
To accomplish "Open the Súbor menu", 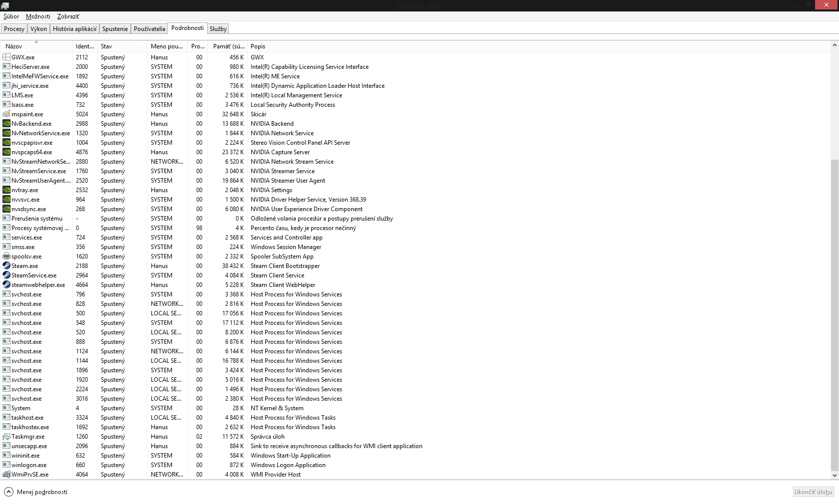I will [11, 16].
